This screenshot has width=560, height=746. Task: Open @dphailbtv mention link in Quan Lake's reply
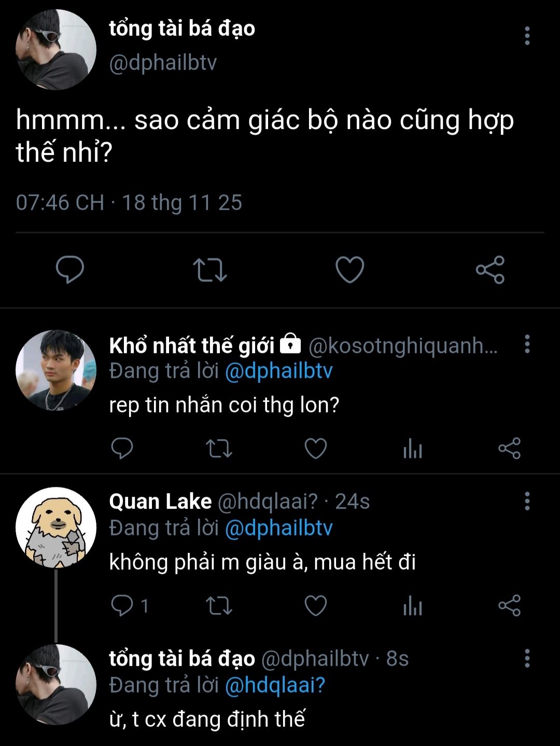click(x=278, y=528)
